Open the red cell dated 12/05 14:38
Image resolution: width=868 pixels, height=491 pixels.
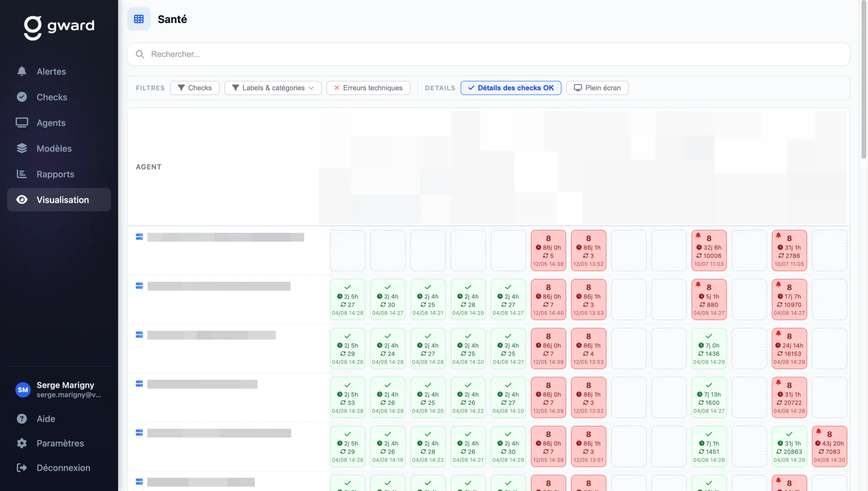(549, 251)
